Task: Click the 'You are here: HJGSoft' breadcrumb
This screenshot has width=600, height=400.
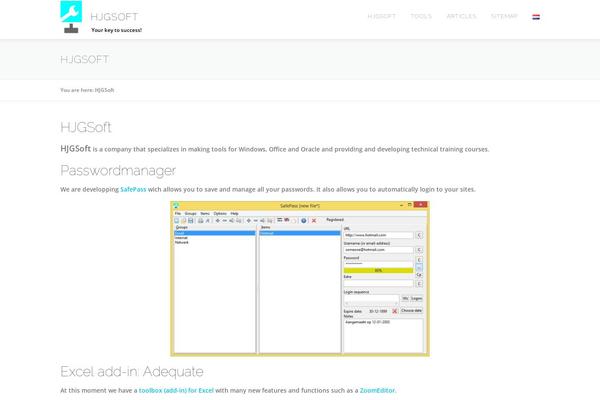Action: [87, 90]
